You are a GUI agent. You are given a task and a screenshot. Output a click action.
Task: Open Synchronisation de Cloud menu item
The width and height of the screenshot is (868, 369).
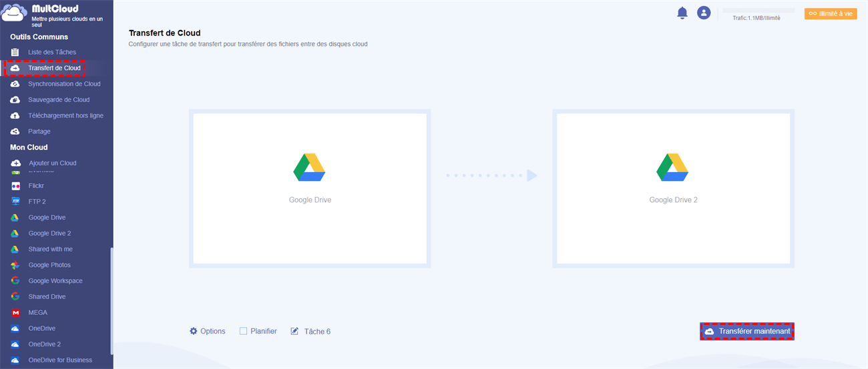pyautogui.click(x=64, y=84)
